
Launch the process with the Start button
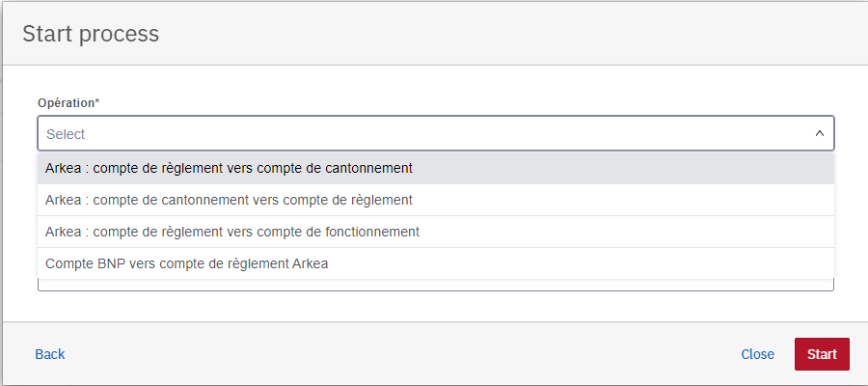822,354
